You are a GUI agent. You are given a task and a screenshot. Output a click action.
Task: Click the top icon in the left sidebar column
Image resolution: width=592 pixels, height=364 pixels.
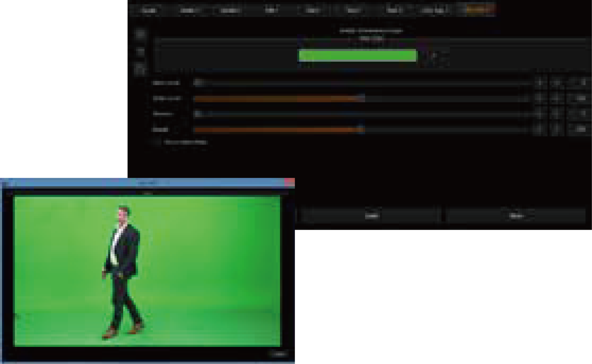(140, 34)
